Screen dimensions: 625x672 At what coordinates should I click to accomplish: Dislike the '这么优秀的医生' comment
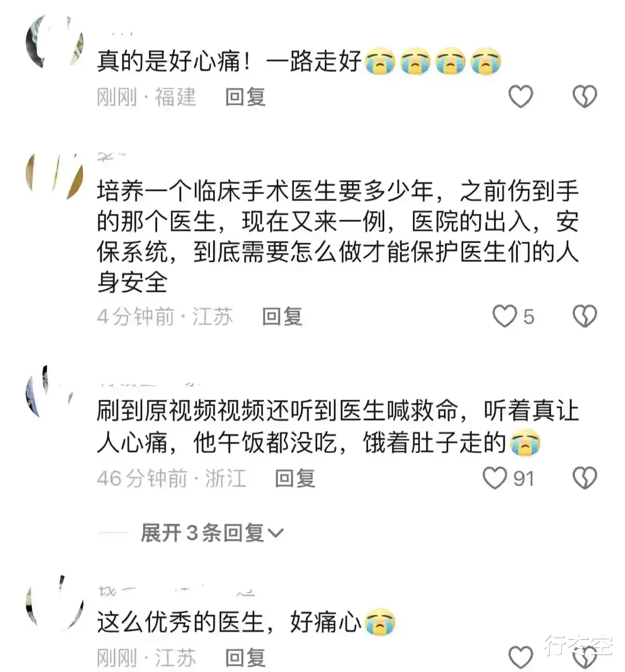click(585, 657)
